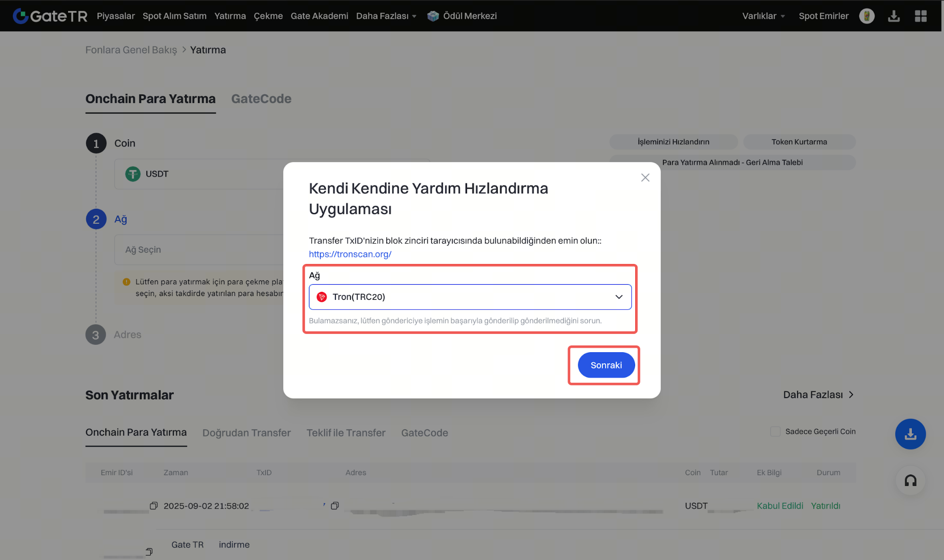Expand the Tron(TRC20) network dropdown
Image resolution: width=944 pixels, height=560 pixels.
coord(470,297)
